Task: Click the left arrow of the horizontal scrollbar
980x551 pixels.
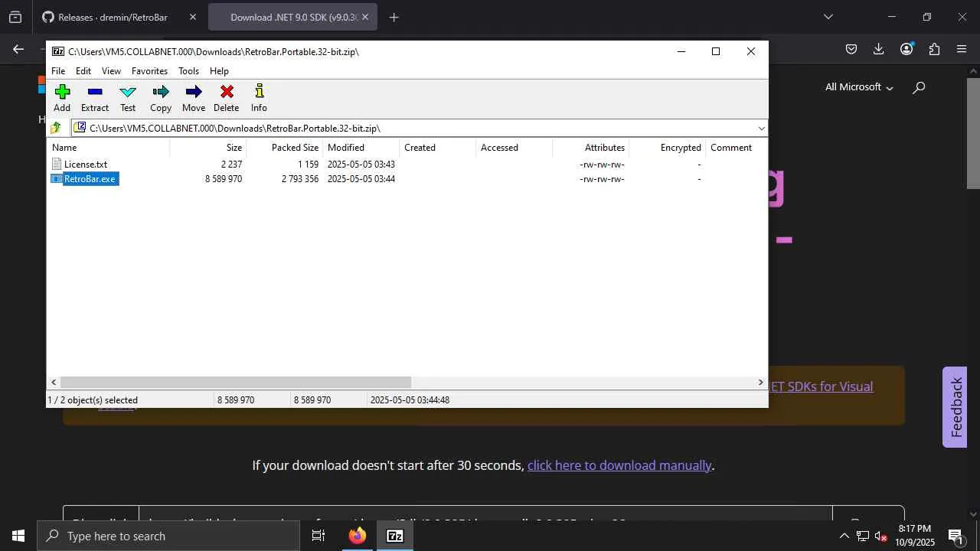Action: click(54, 382)
